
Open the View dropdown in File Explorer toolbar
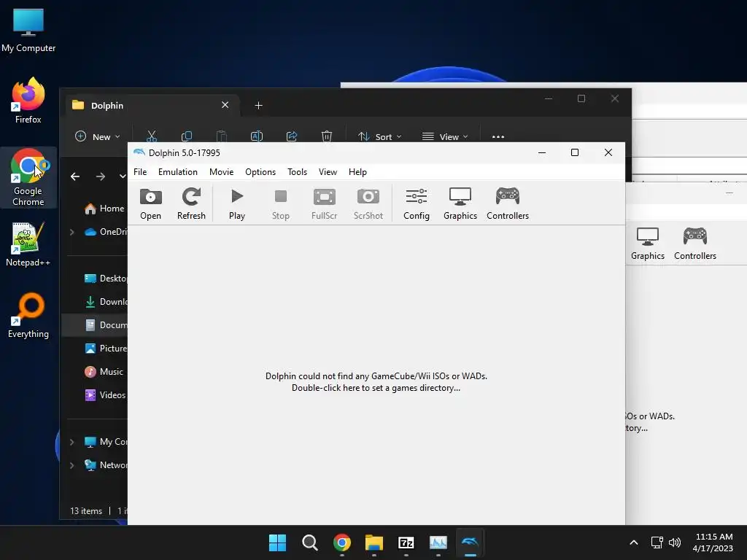tap(445, 136)
